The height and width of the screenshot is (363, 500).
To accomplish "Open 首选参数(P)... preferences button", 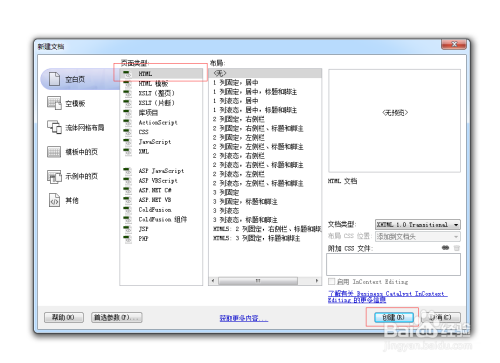I will click(117, 317).
